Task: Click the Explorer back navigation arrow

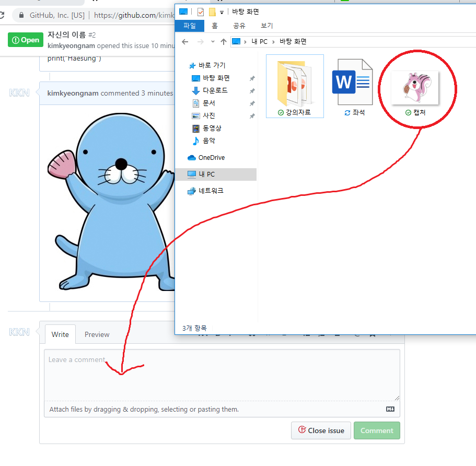Action: [185, 42]
